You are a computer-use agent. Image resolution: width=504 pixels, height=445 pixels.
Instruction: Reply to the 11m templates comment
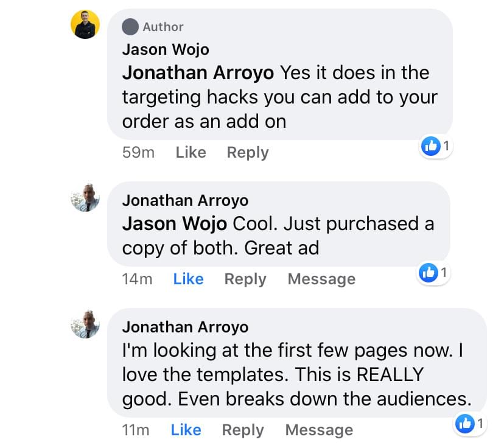(243, 430)
